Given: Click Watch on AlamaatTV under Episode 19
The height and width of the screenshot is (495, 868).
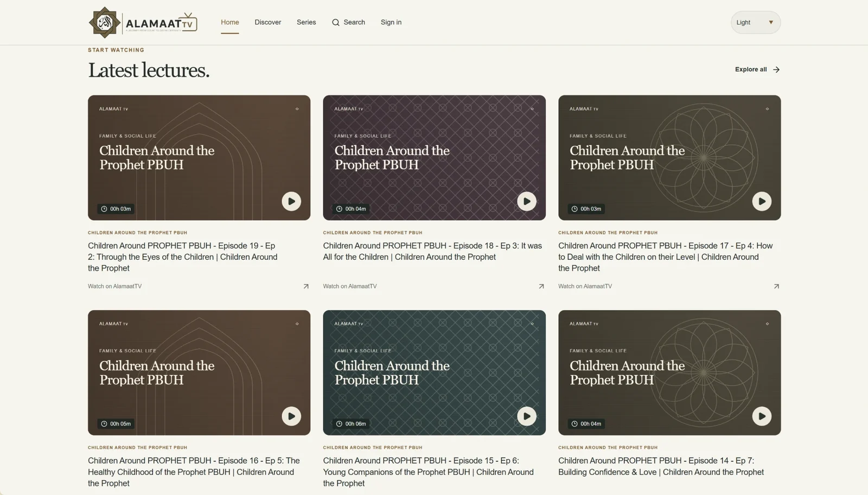Looking at the screenshot, I should (115, 286).
